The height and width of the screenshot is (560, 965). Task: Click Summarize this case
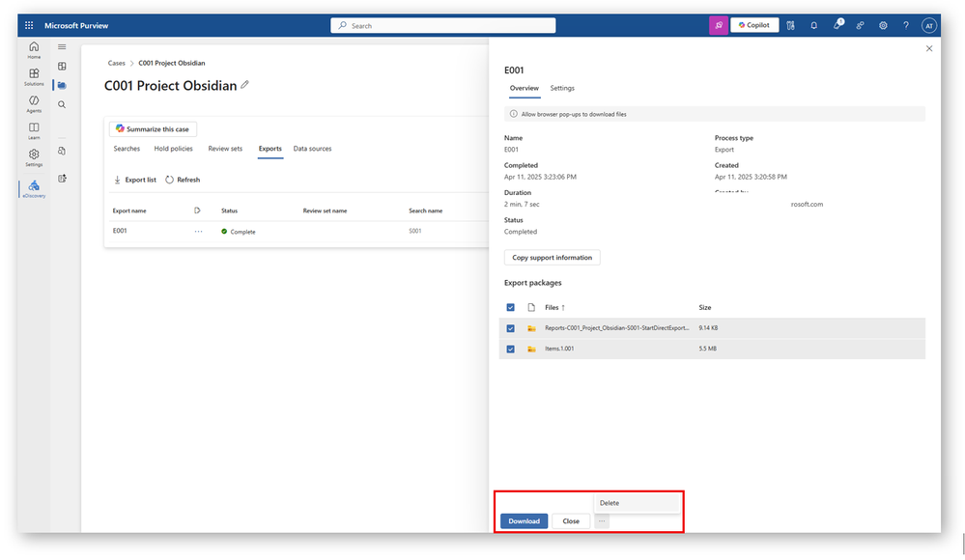(153, 129)
